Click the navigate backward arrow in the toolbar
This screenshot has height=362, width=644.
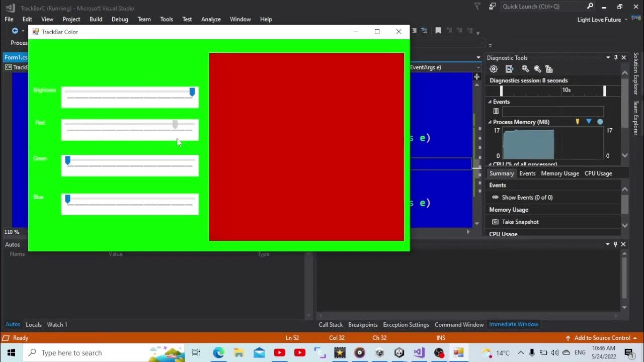15,31
